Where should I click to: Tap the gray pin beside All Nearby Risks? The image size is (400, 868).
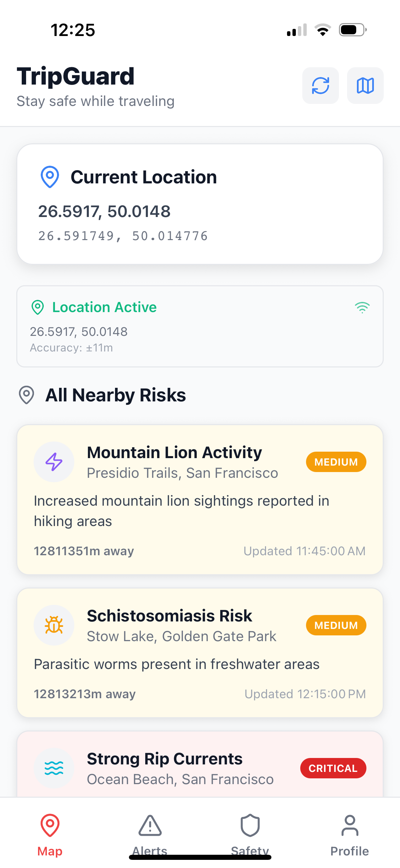[26, 395]
